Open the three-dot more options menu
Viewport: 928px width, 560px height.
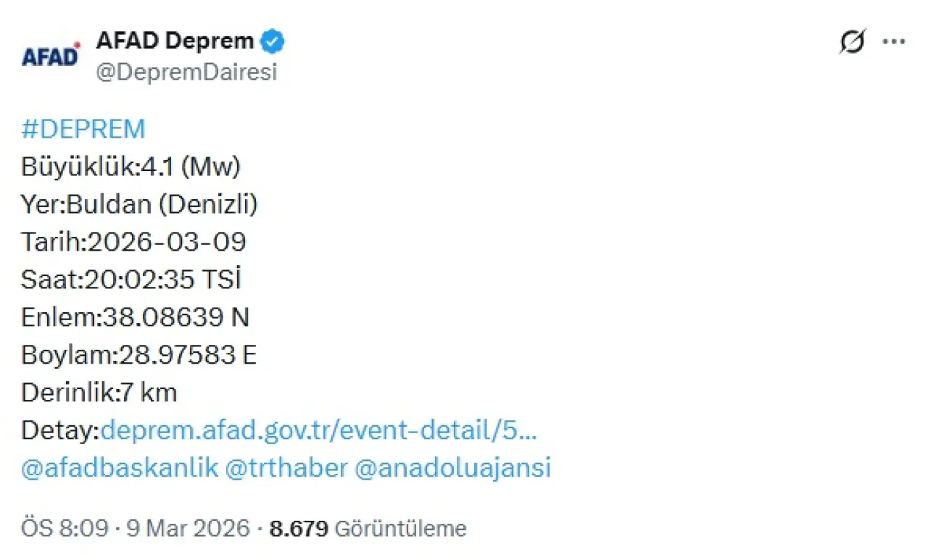point(893,42)
